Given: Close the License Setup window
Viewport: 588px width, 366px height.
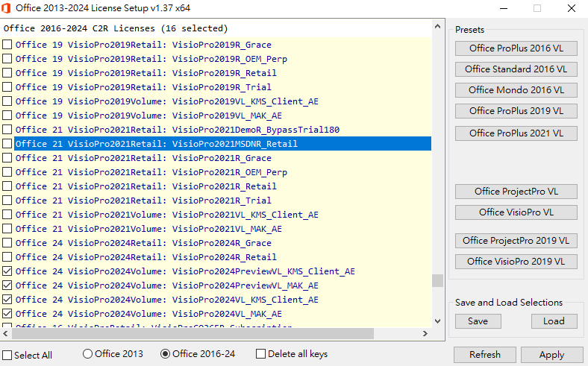Looking at the screenshot, I should tap(571, 8).
